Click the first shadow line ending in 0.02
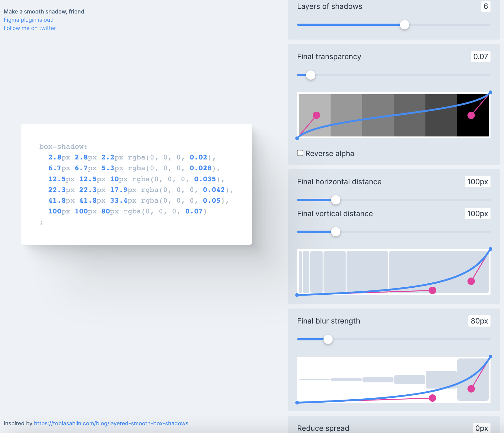504x433 pixels. (x=132, y=157)
